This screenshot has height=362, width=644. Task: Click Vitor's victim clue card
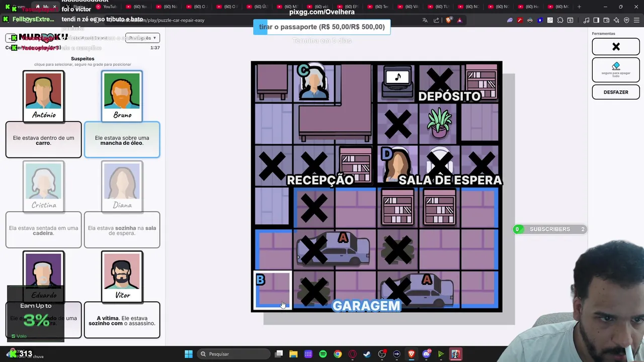[x=122, y=320]
